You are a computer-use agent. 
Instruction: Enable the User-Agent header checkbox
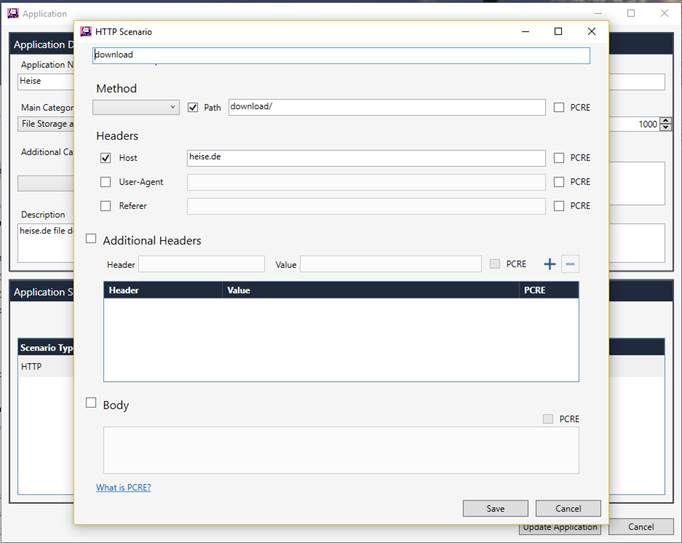tap(105, 182)
